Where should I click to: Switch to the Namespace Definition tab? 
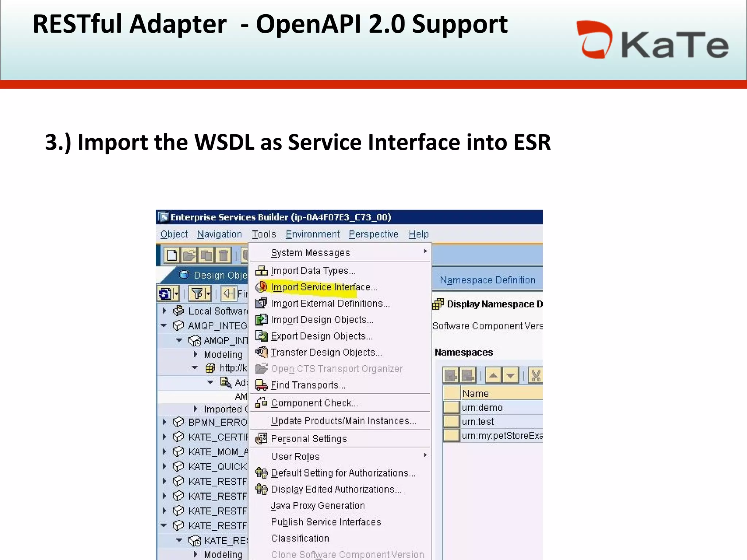coord(488,280)
